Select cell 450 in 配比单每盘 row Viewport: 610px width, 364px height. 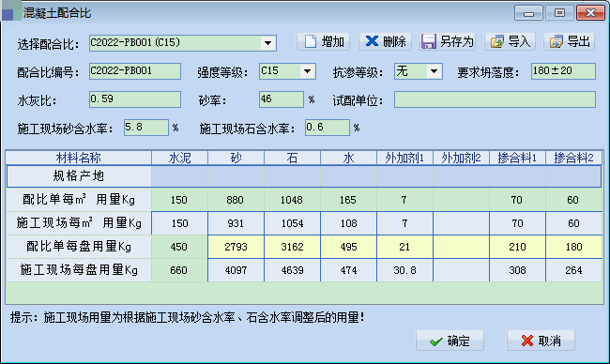click(179, 247)
